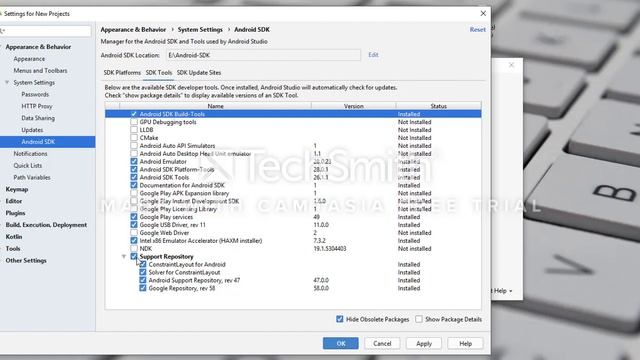Viewport: 640px width, 360px height.
Task: Open Appearance & Behavior section
Action: coord(38,47)
